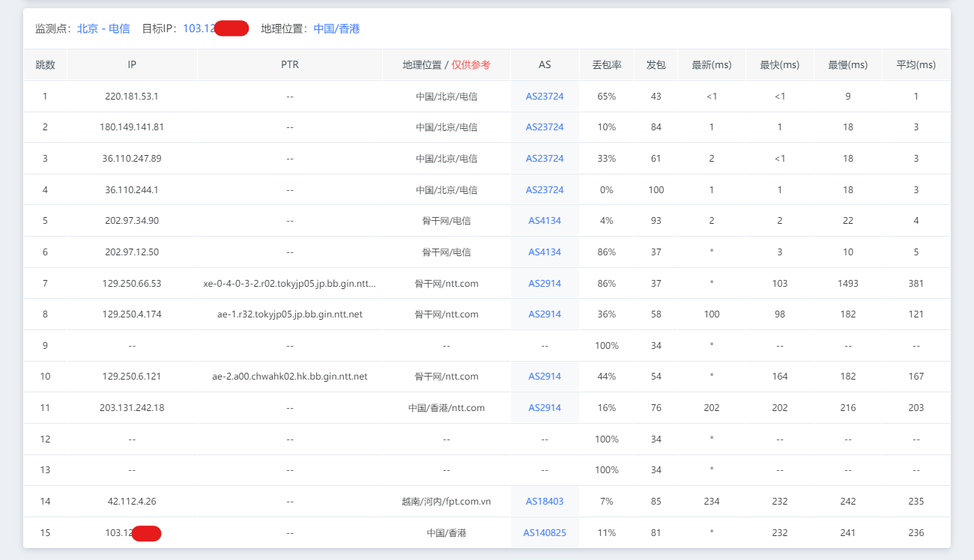Click the AS column header
974x560 pixels.
(545, 65)
